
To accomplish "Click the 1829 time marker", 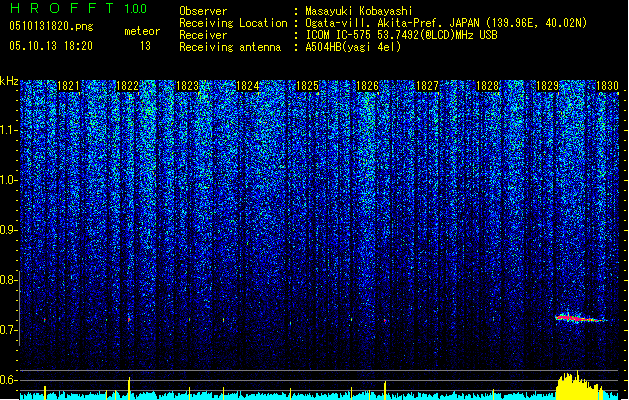I will (547, 86).
